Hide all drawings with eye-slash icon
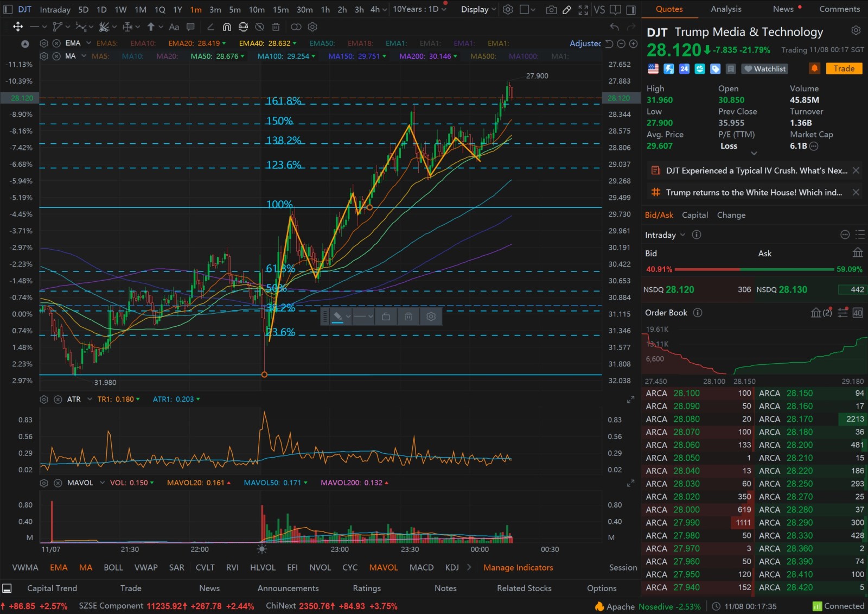The image size is (868, 614). (x=259, y=27)
